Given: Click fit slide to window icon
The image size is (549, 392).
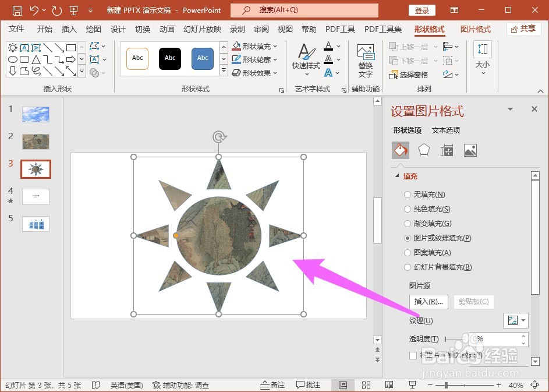Looking at the screenshot, I should tap(535, 385).
